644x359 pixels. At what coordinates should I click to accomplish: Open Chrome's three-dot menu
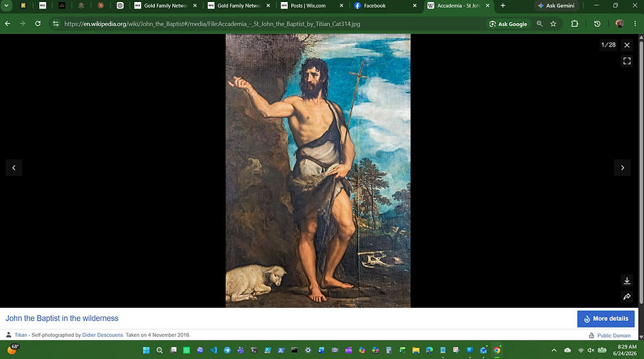635,24
